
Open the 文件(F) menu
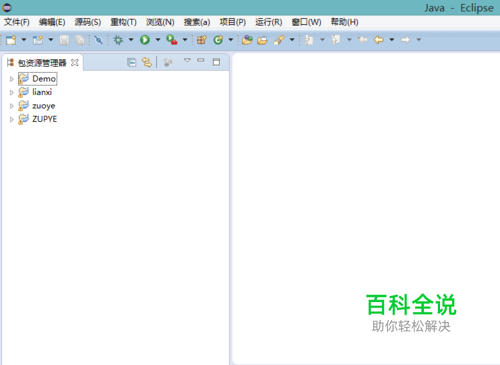pyautogui.click(x=17, y=22)
